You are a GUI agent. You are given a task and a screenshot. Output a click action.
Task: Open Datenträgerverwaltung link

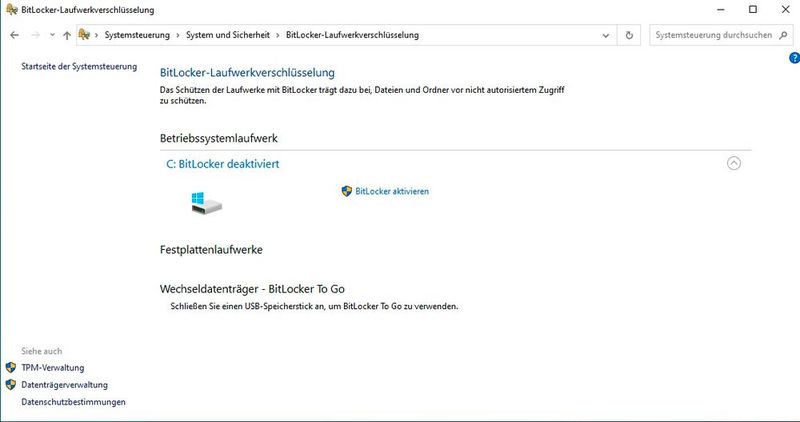tap(64, 385)
